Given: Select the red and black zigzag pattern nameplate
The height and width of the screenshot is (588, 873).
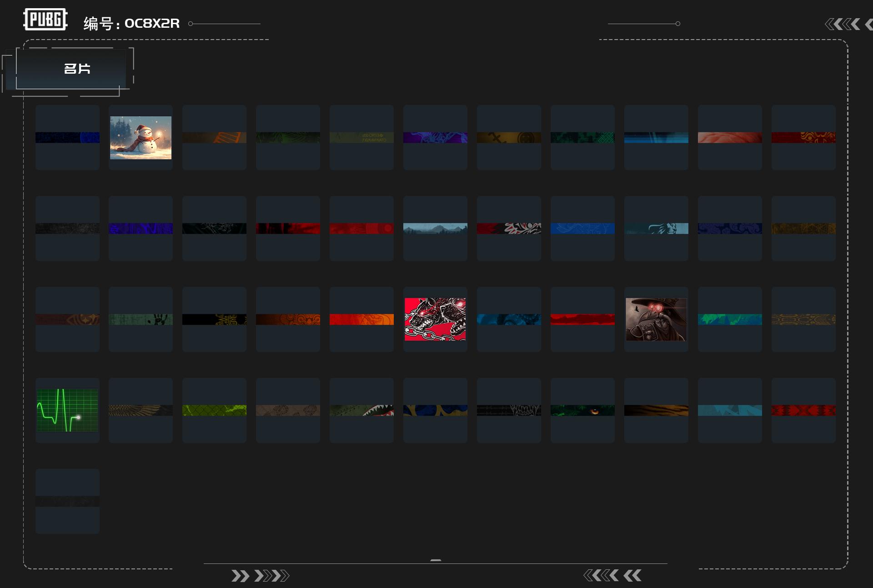Looking at the screenshot, I should [803, 410].
